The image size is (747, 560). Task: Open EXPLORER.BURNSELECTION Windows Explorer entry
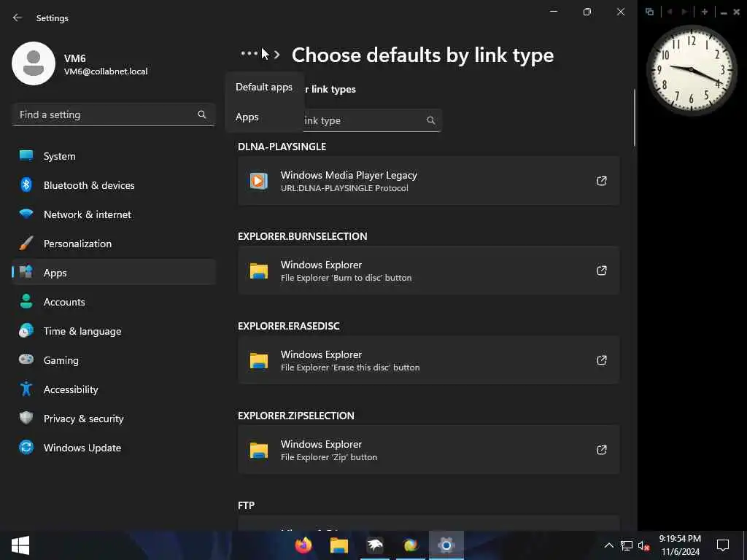point(429,271)
